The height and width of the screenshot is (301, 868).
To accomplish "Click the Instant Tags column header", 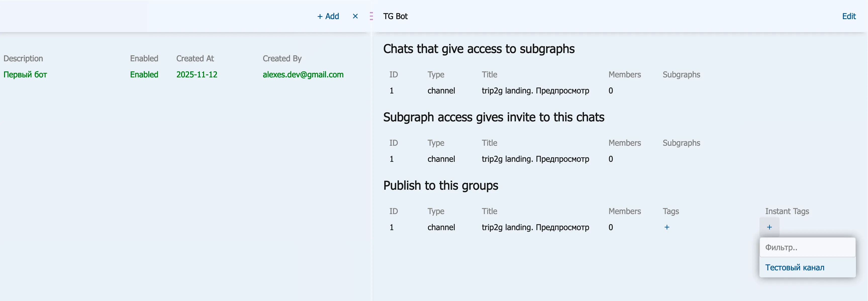I will [787, 211].
